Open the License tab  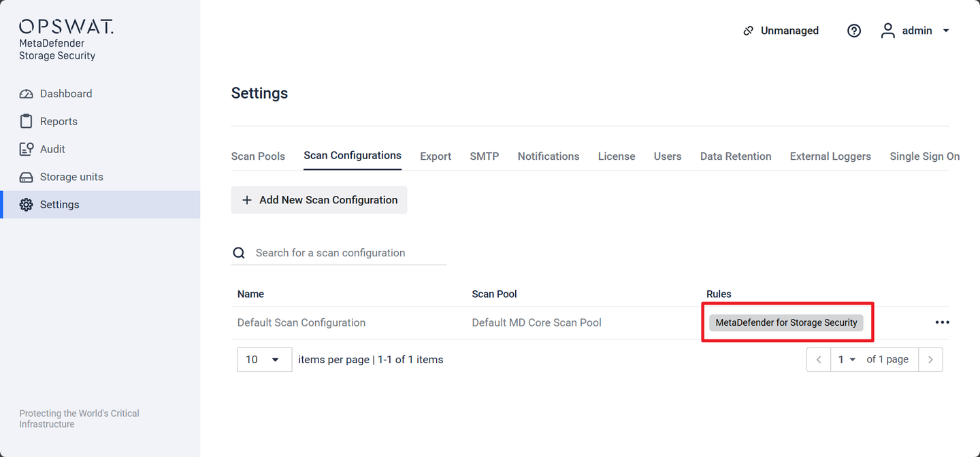tap(617, 156)
